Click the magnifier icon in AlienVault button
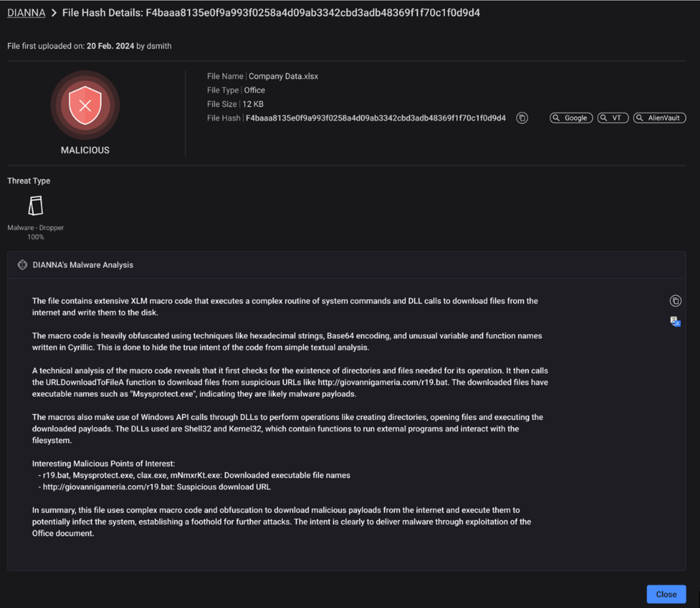 (x=639, y=118)
